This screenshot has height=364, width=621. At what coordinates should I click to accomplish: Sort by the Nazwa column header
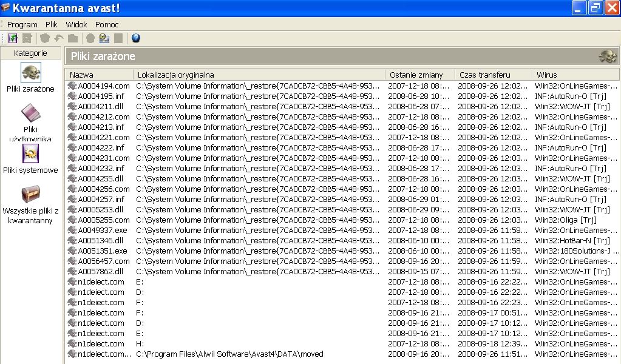[x=100, y=75]
